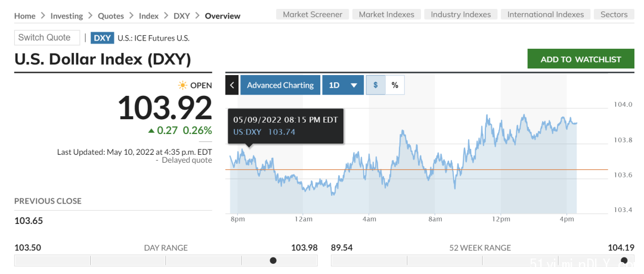Go to Investing breadcrumb
This screenshot has height=274, width=644.
[67, 16]
